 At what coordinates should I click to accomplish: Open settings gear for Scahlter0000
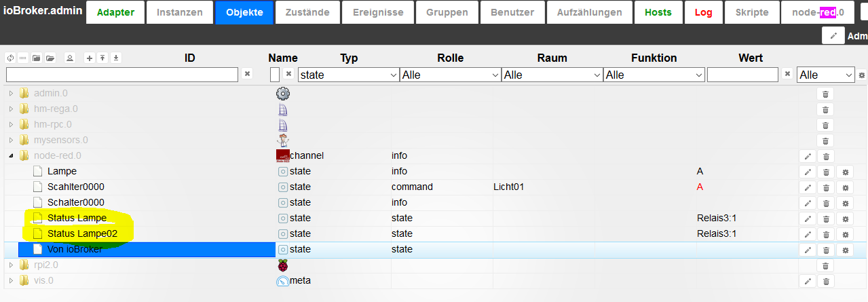(x=844, y=187)
